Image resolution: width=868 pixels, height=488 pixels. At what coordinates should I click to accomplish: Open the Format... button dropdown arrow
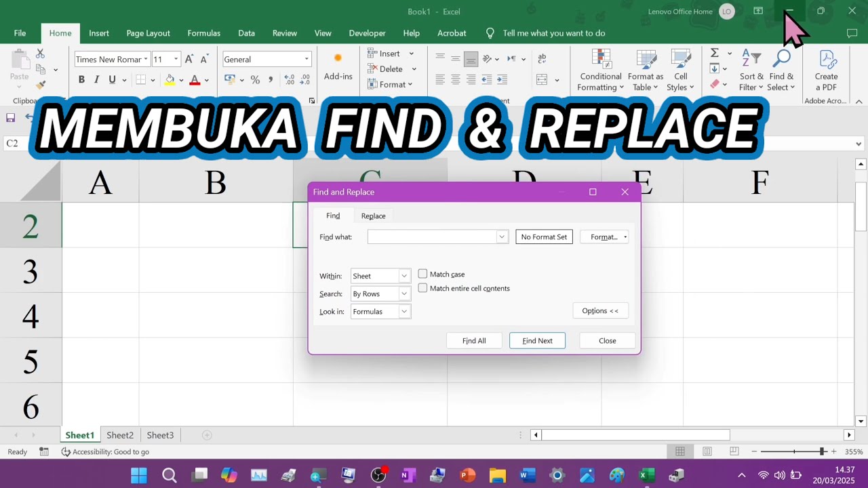(625, 237)
